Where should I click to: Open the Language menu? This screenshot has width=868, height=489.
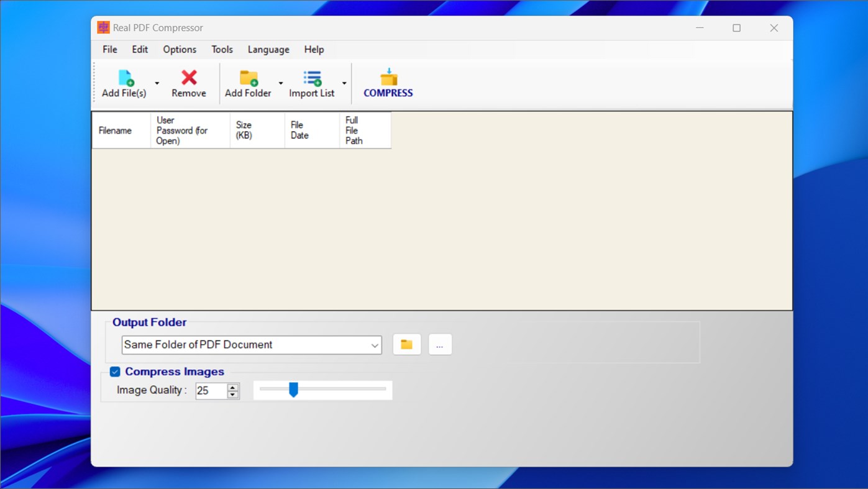coord(268,49)
